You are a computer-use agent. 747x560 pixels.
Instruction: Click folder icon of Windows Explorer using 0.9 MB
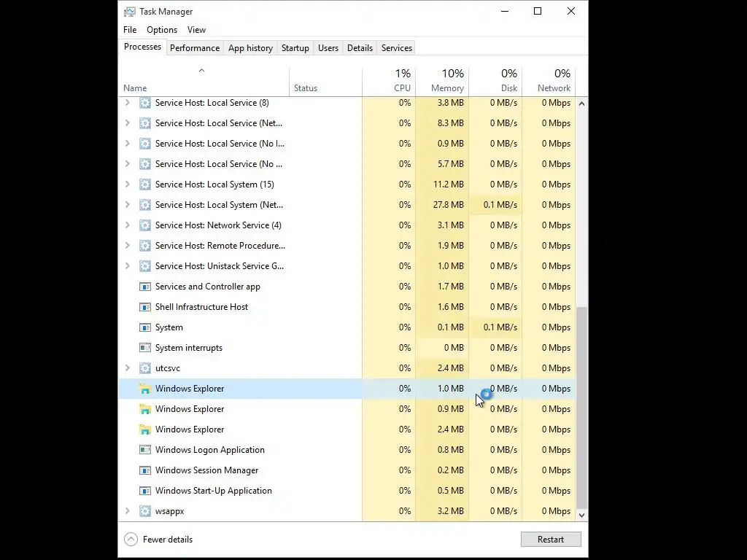click(x=145, y=409)
